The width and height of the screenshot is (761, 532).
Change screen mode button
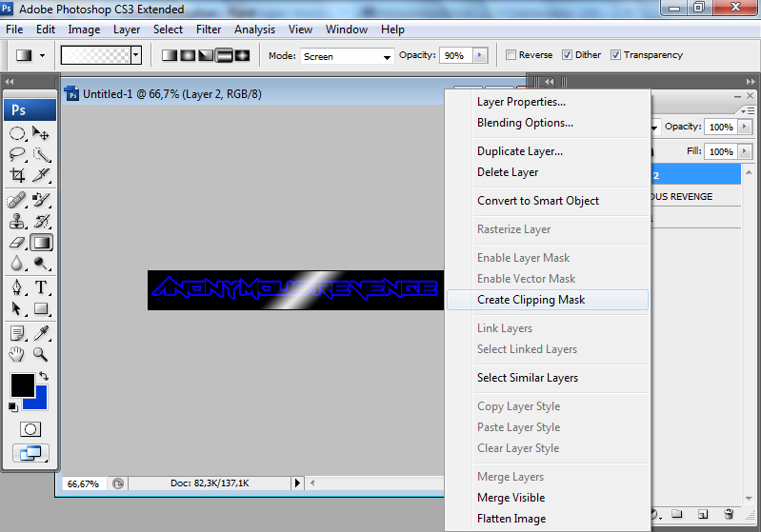tap(30, 453)
